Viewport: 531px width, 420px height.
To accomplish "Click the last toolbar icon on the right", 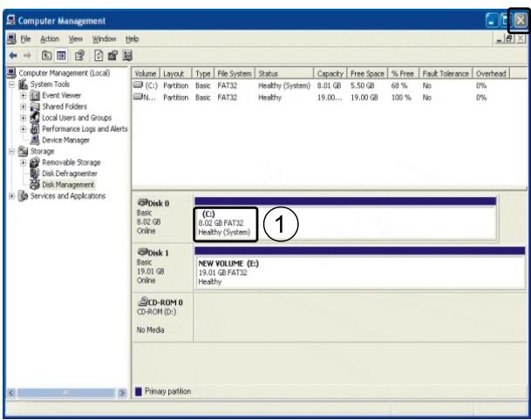I will [x=127, y=55].
